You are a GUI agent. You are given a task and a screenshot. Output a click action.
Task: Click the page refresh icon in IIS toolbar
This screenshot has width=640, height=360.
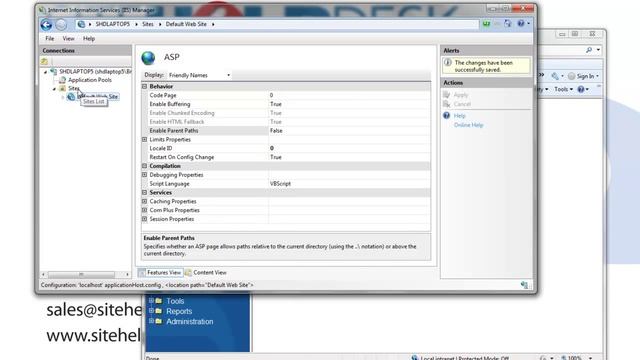pyautogui.click(x=507, y=24)
